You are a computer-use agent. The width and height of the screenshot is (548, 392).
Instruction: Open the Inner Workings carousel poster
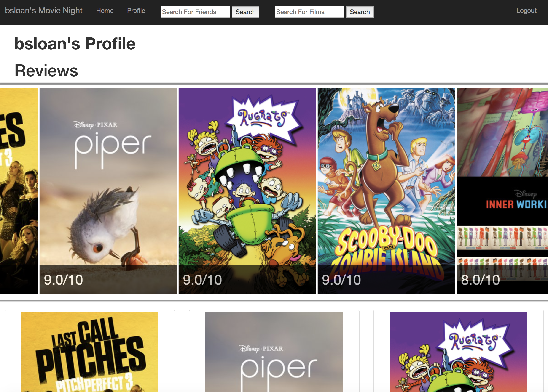[x=502, y=191]
